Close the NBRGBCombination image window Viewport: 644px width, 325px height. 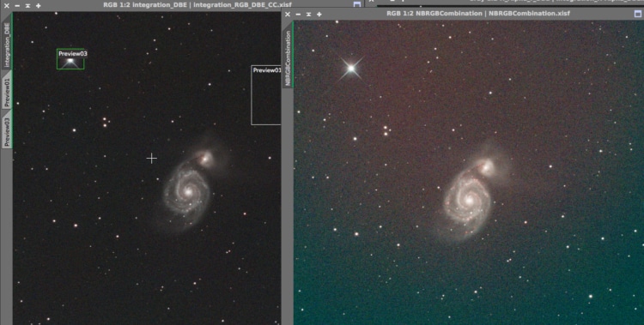[x=288, y=14]
